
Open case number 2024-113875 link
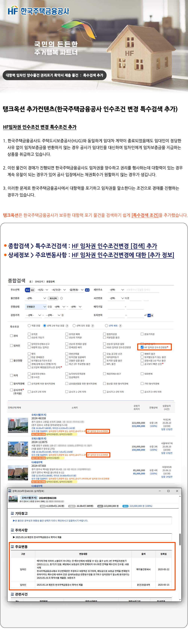pos(39,442)
